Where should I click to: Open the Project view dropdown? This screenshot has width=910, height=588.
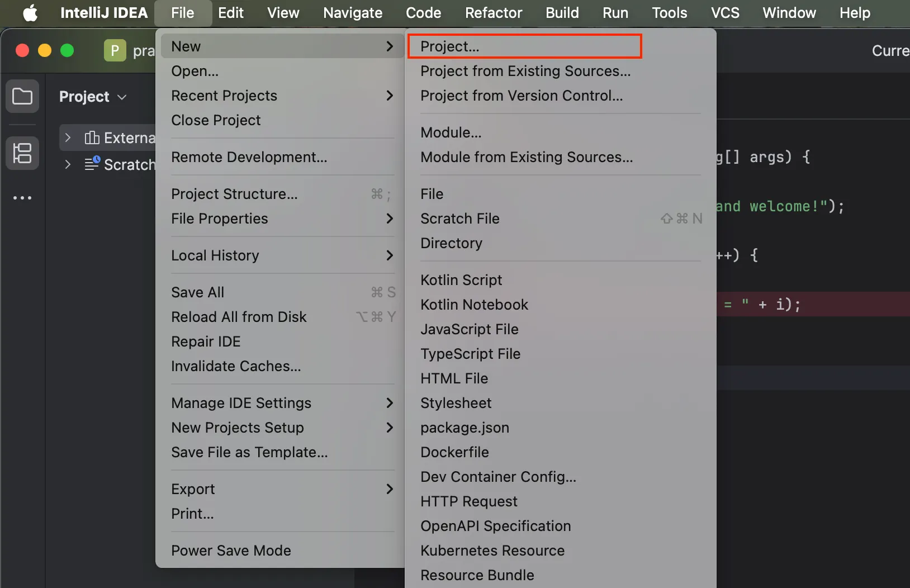click(93, 97)
